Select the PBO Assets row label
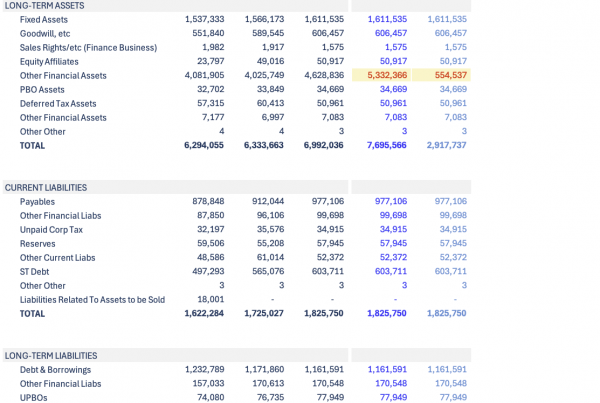 pos(42,89)
